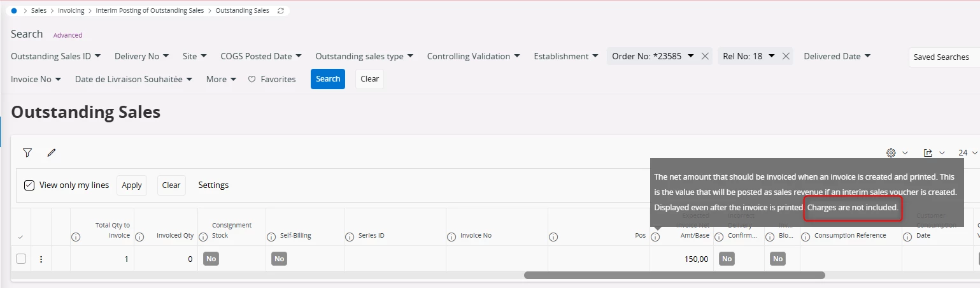Expand the Outstanding Sales ID filter
The height and width of the screenshot is (288, 980).
(55, 56)
